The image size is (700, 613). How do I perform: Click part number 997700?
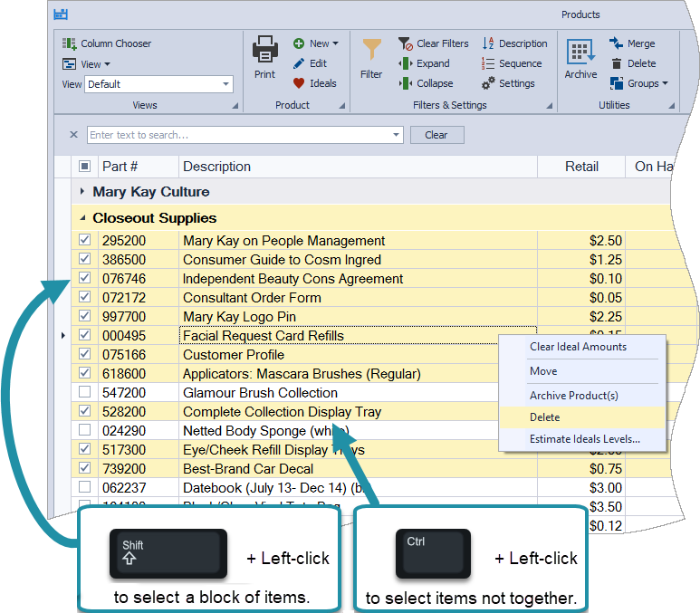pos(124,317)
